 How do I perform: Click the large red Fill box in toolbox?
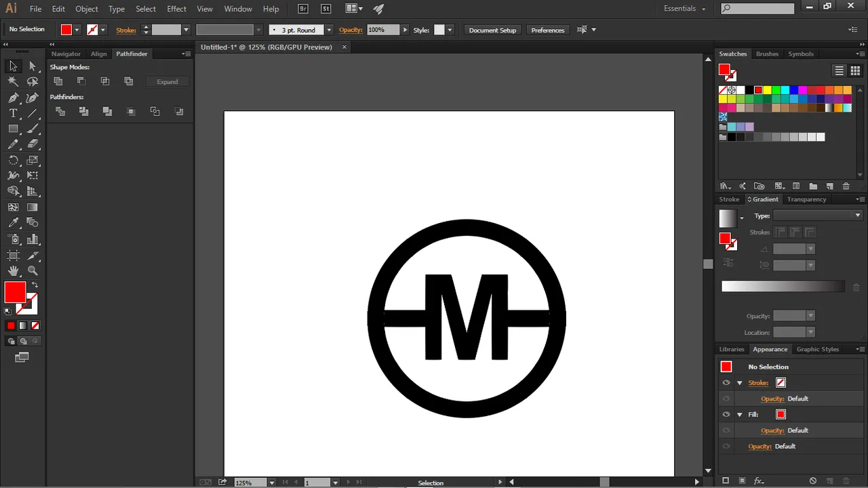[x=15, y=293]
